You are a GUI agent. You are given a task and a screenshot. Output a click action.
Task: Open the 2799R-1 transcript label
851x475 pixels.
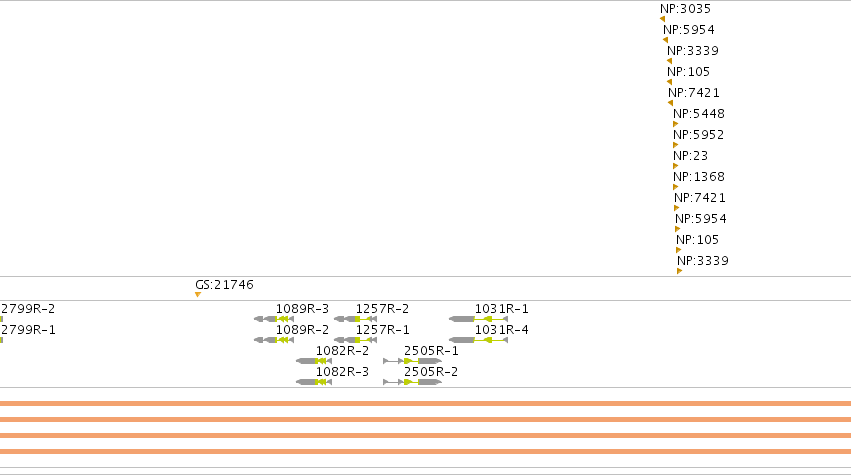pyautogui.click(x=28, y=330)
